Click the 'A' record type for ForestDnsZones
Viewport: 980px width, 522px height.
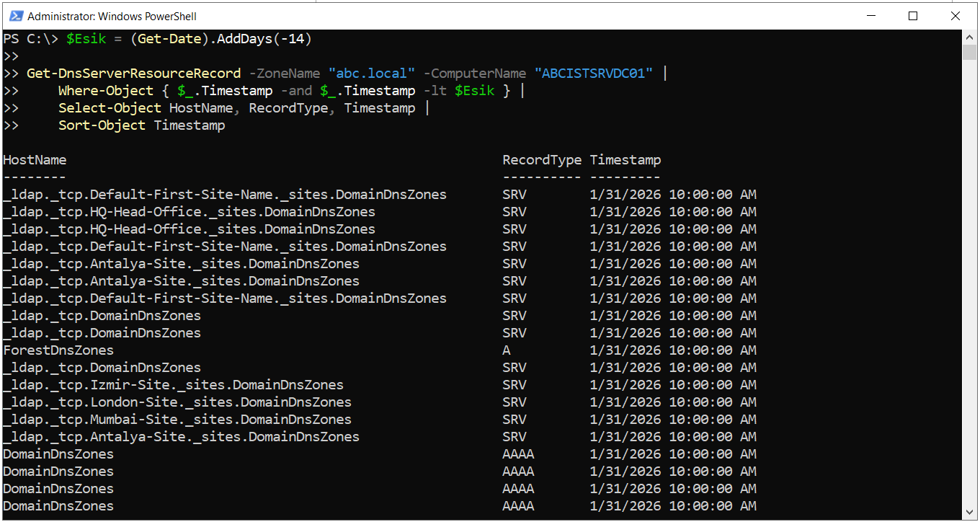point(507,350)
